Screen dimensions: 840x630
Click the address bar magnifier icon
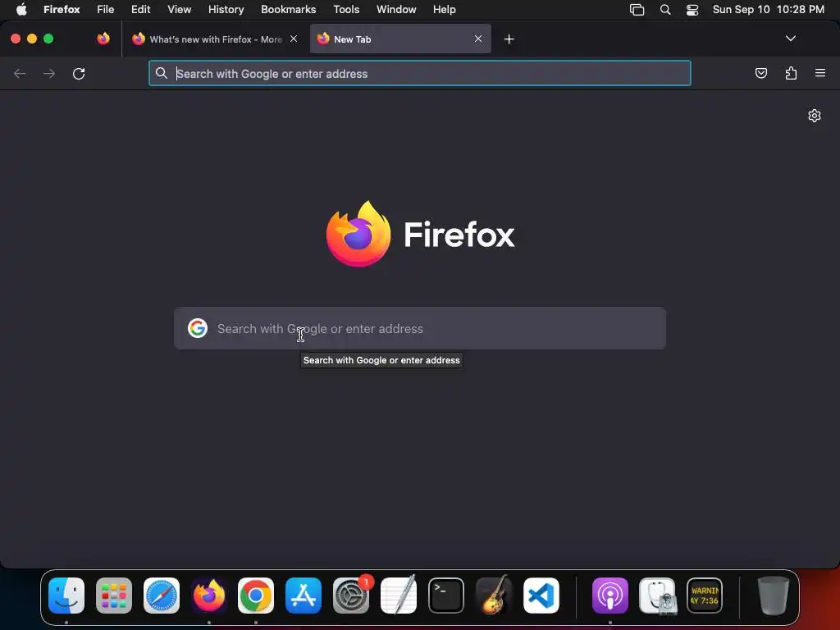(162, 73)
